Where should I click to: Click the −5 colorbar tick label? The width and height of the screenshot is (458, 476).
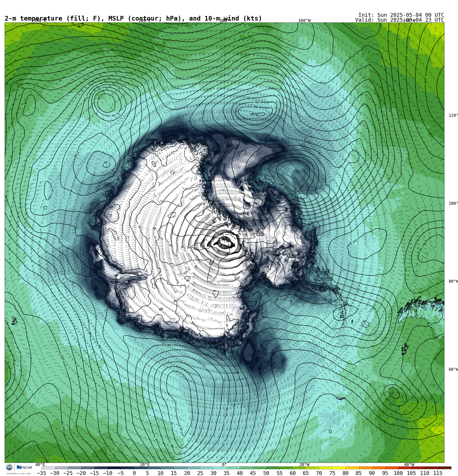(121, 473)
